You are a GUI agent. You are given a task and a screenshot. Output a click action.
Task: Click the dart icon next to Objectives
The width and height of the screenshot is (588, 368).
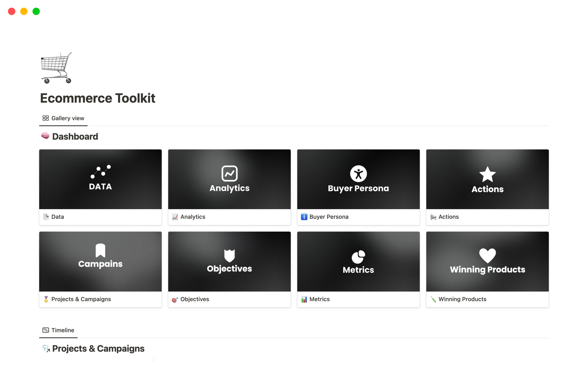point(175,299)
